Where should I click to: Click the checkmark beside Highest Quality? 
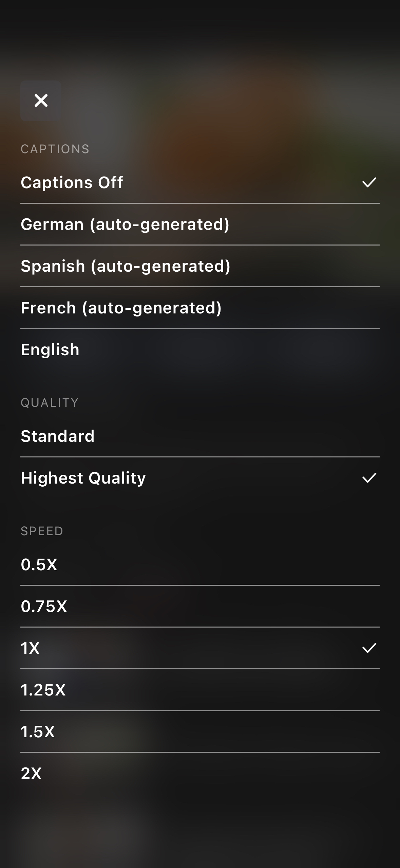(369, 478)
